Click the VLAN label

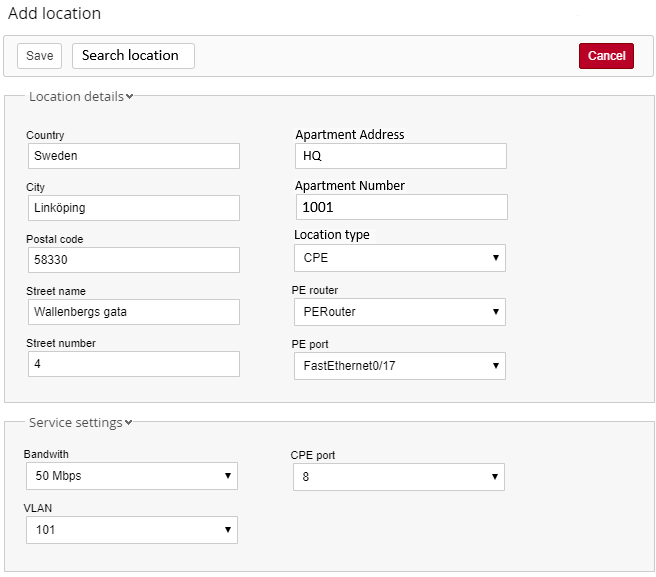coord(38,508)
